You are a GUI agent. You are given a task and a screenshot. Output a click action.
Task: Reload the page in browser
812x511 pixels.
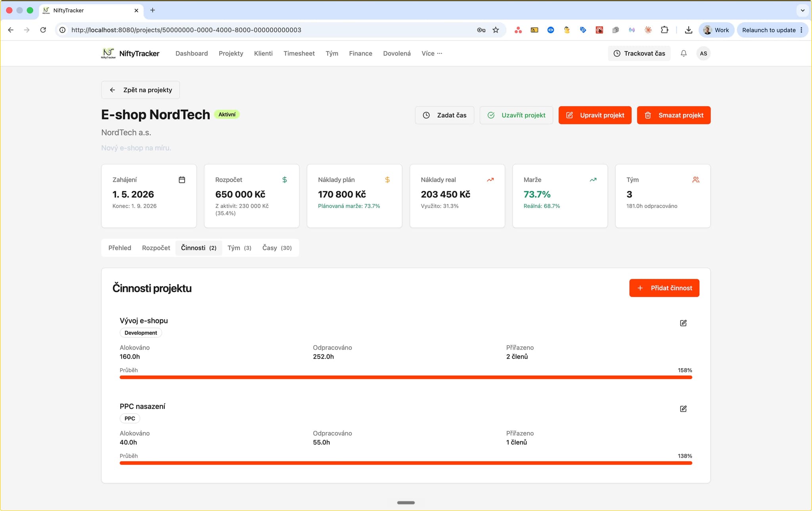tap(43, 30)
